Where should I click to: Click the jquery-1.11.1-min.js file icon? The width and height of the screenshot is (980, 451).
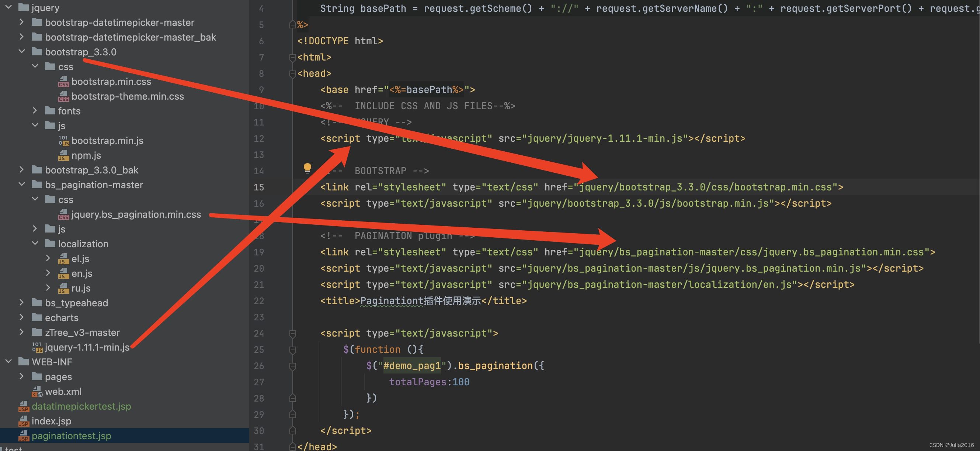coord(37,347)
